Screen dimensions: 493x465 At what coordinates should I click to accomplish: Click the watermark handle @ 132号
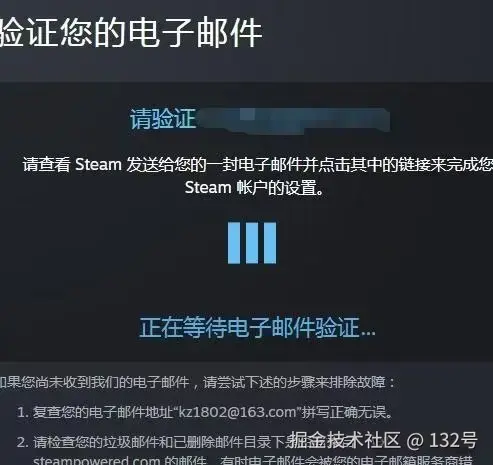click(x=442, y=440)
